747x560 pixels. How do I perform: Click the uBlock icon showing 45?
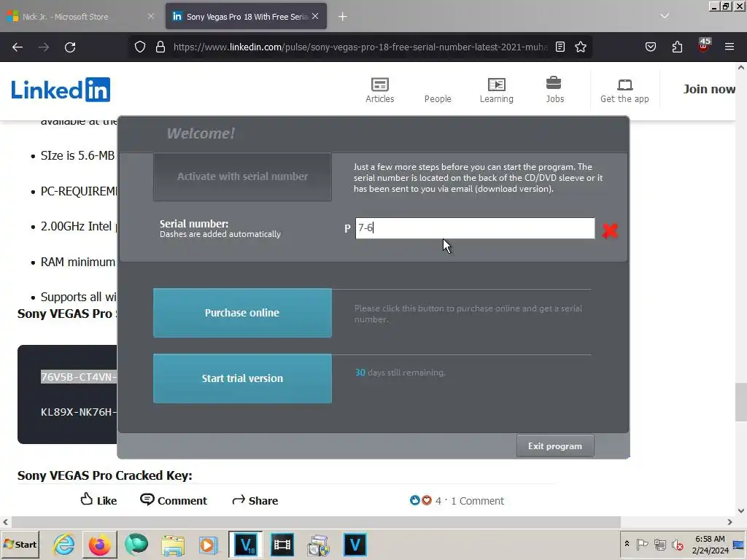point(703,45)
